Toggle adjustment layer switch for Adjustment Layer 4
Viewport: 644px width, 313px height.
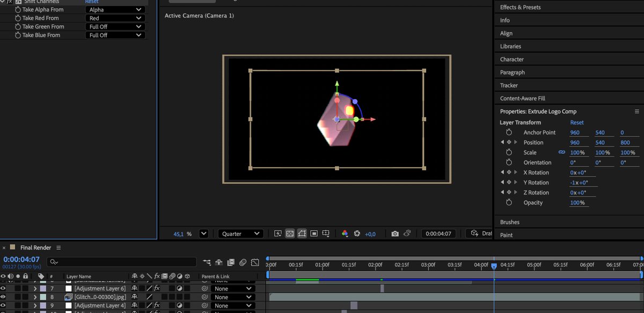[x=180, y=305]
